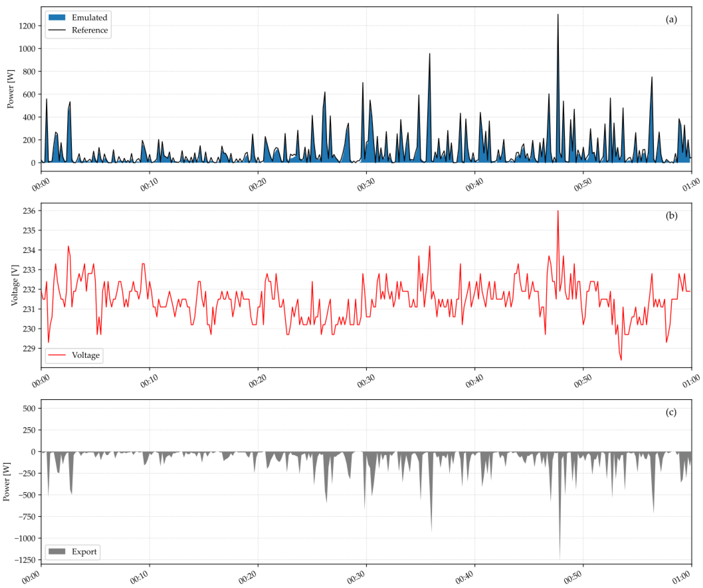Click the Reference legend label
Viewport: 703px width, 588px height.
tap(90, 30)
